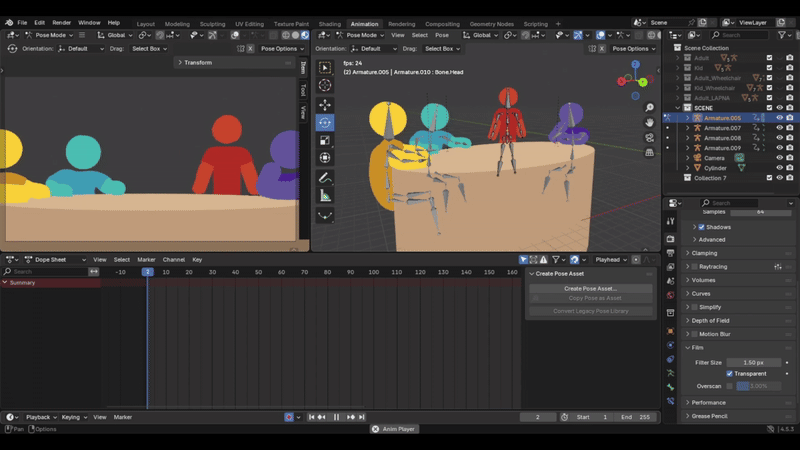Switch to the Compositing workspace tab
Viewport: 800px width, 450px height.
click(x=442, y=23)
